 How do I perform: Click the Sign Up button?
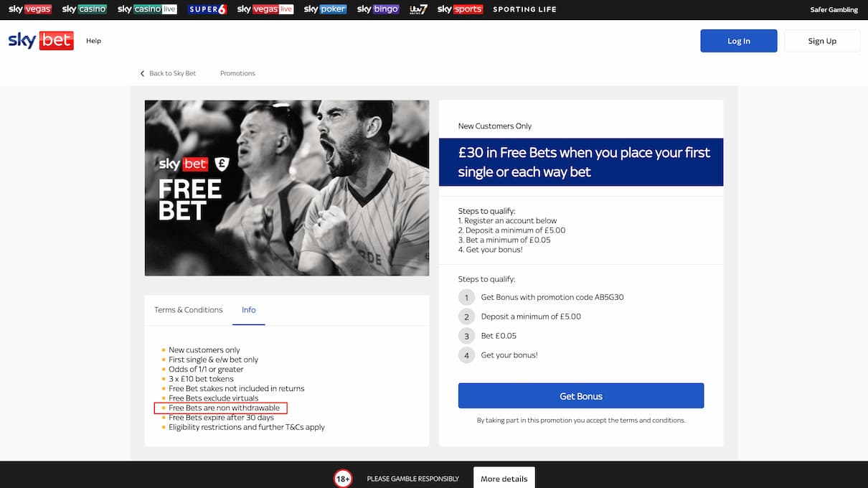pyautogui.click(x=822, y=41)
